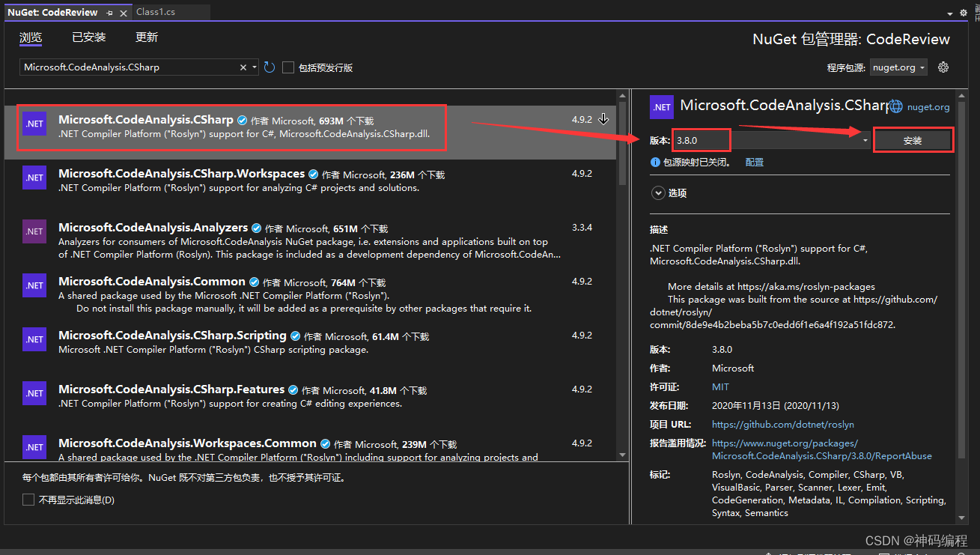Click .NET icon of Microsoft.CodeAnalysis.Workspaces.Common
Viewport: 980px width, 555px height.
[x=34, y=447]
